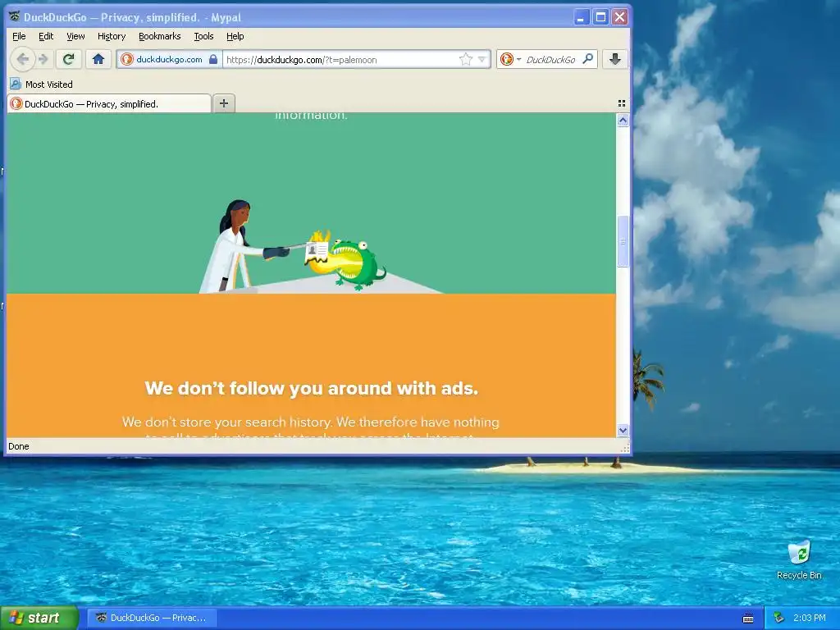Open a new tab with plus button

coord(224,103)
